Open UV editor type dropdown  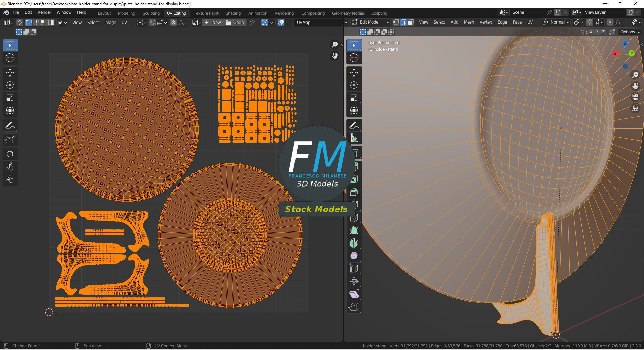(x=9, y=23)
